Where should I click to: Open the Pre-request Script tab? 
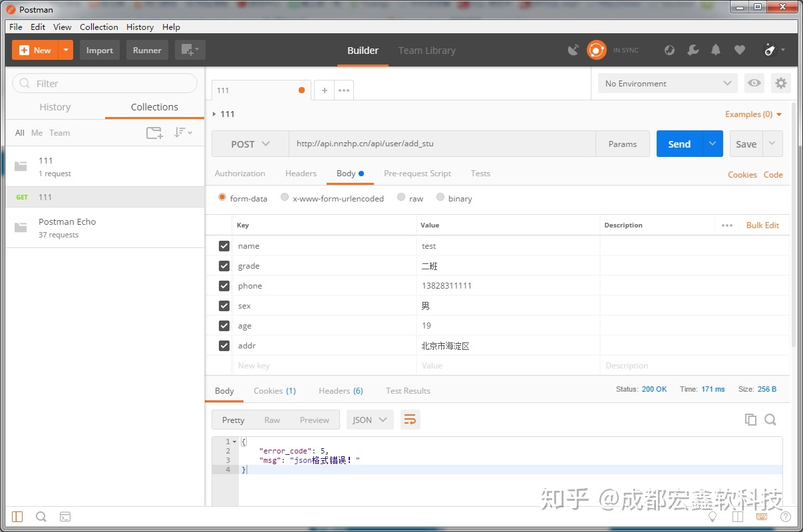[417, 174]
